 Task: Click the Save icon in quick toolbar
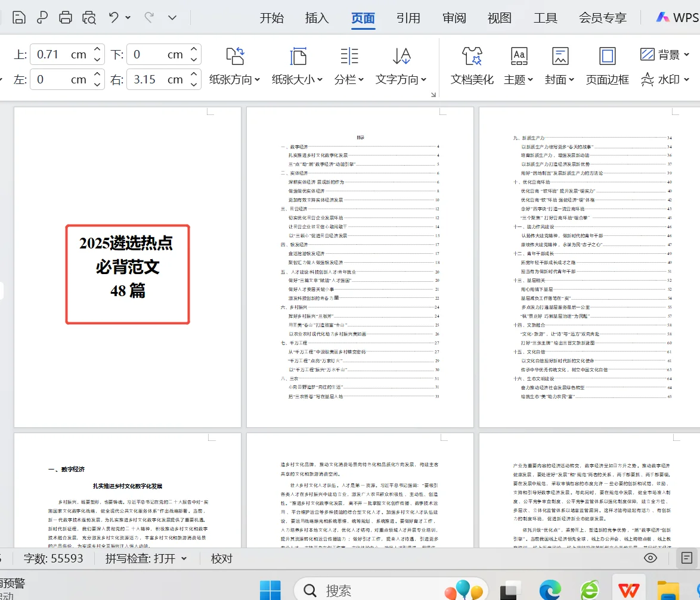[x=18, y=18]
